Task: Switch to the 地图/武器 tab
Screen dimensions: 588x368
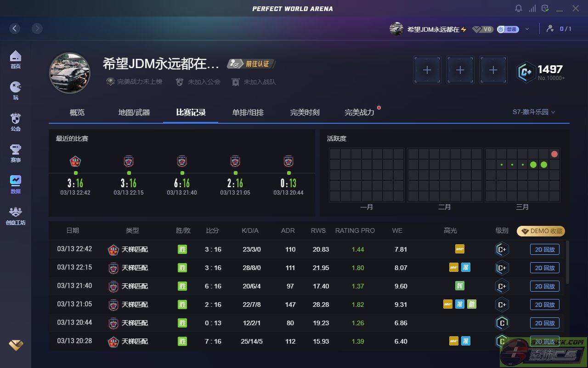Action: pyautogui.click(x=134, y=112)
